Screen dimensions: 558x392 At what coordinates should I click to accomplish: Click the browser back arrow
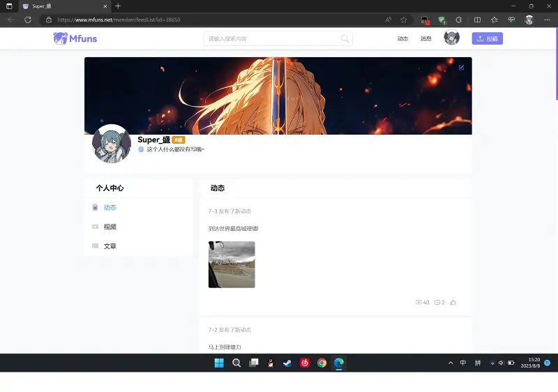click(x=10, y=20)
